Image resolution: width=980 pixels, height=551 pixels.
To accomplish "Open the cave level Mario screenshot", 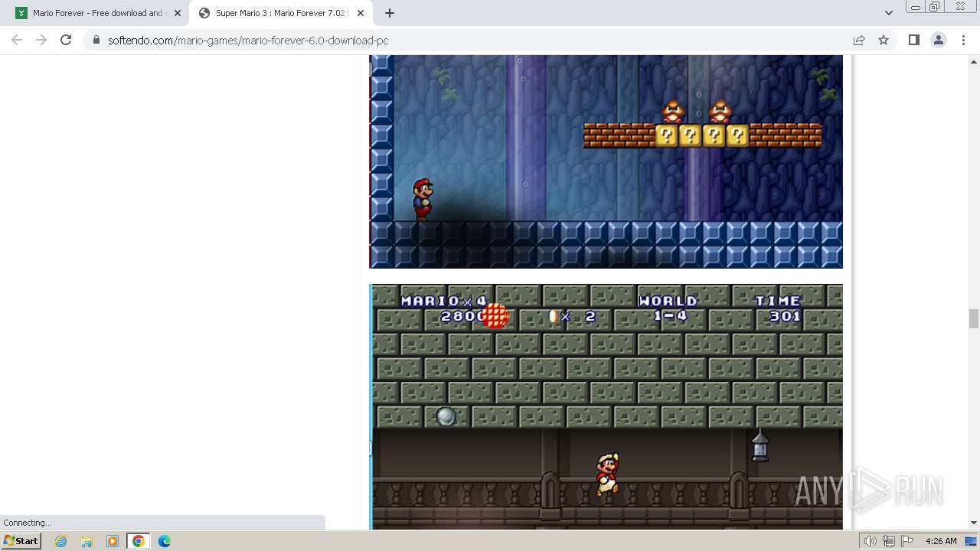I will pos(606,161).
